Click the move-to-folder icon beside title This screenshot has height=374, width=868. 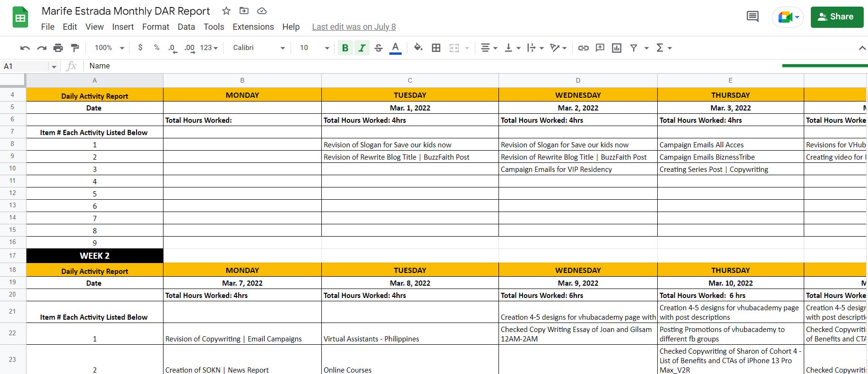click(244, 11)
